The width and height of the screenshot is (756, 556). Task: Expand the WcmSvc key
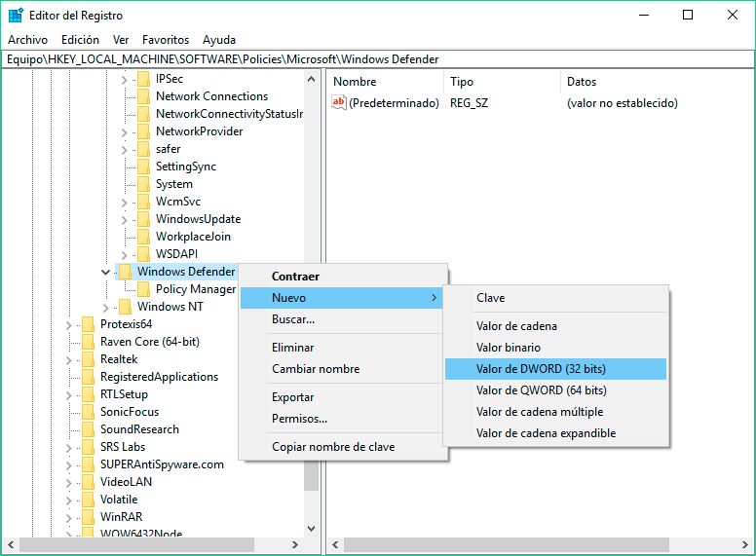pos(124,203)
